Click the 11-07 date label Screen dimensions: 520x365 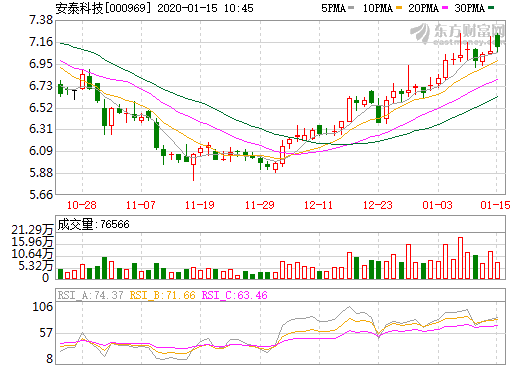[x=141, y=205]
